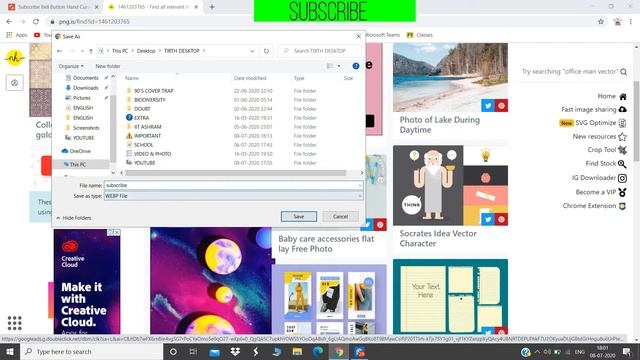Click the website search magnifier icon
The width and height of the screenshot is (640, 360).
tap(624, 72)
